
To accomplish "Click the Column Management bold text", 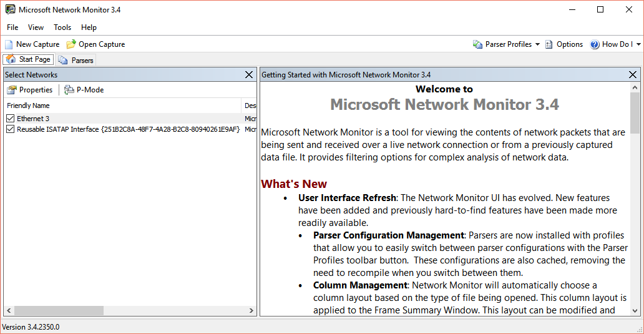I will (360, 285).
